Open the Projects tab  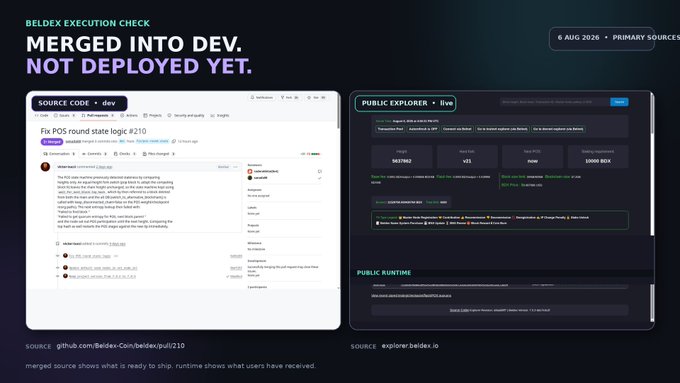click(x=152, y=115)
